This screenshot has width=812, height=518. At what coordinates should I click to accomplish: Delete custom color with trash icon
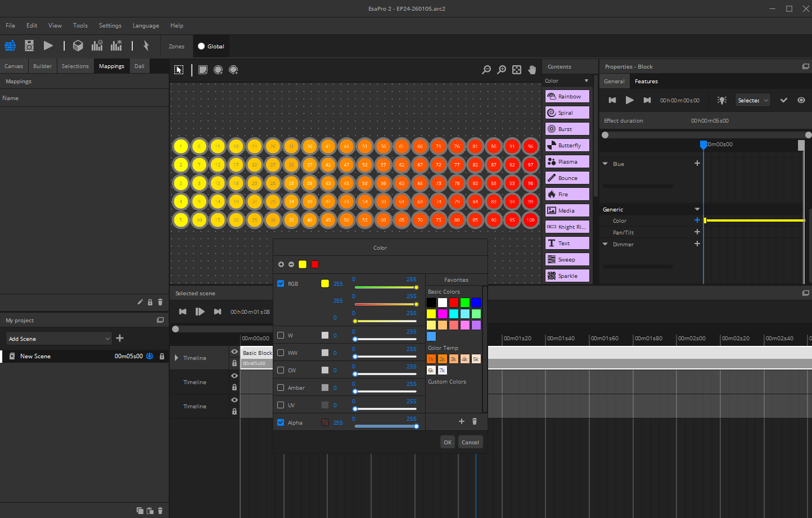pyautogui.click(x=475, y=421)
